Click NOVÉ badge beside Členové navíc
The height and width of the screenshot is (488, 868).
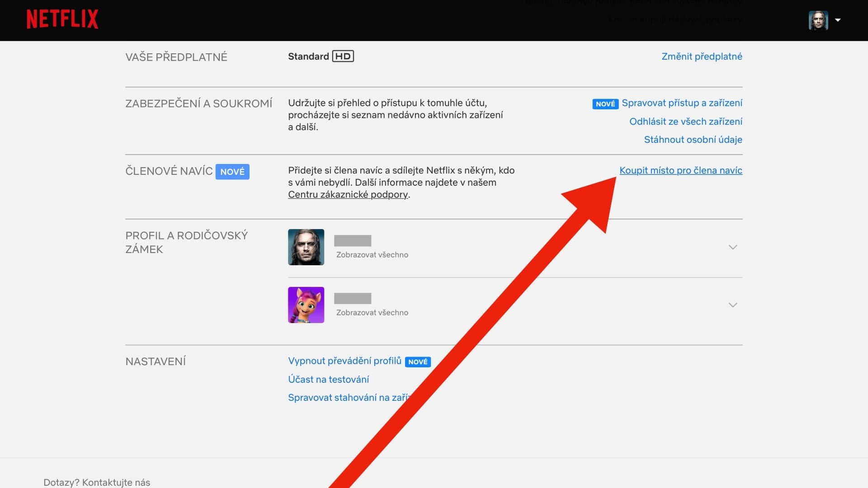(232, 172)
